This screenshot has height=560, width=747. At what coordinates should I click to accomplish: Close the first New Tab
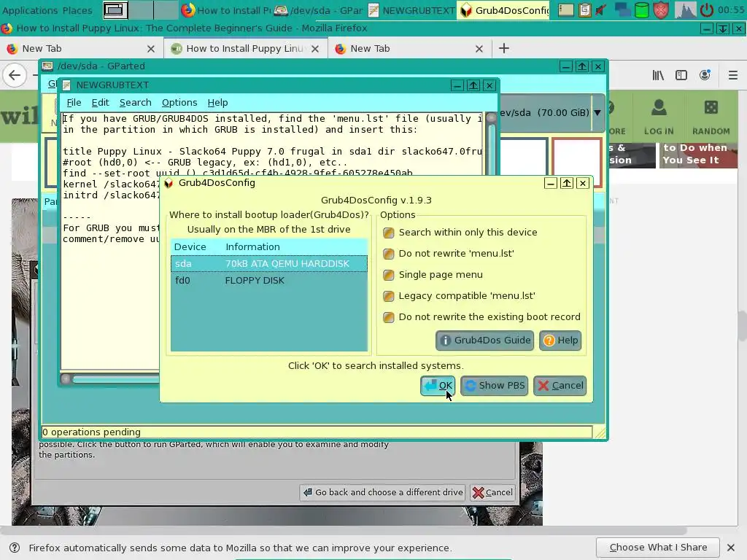(151, 49)
